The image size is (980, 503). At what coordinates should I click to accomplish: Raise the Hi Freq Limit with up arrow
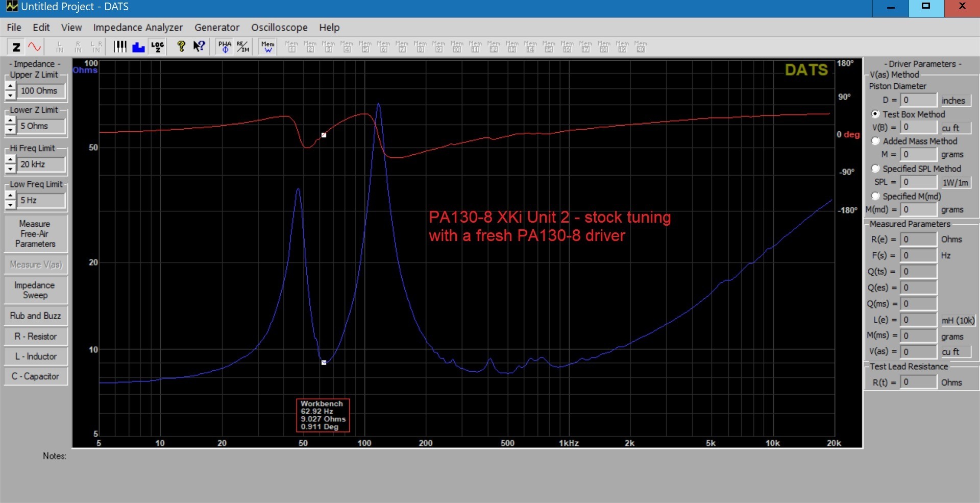coord(10,160)
